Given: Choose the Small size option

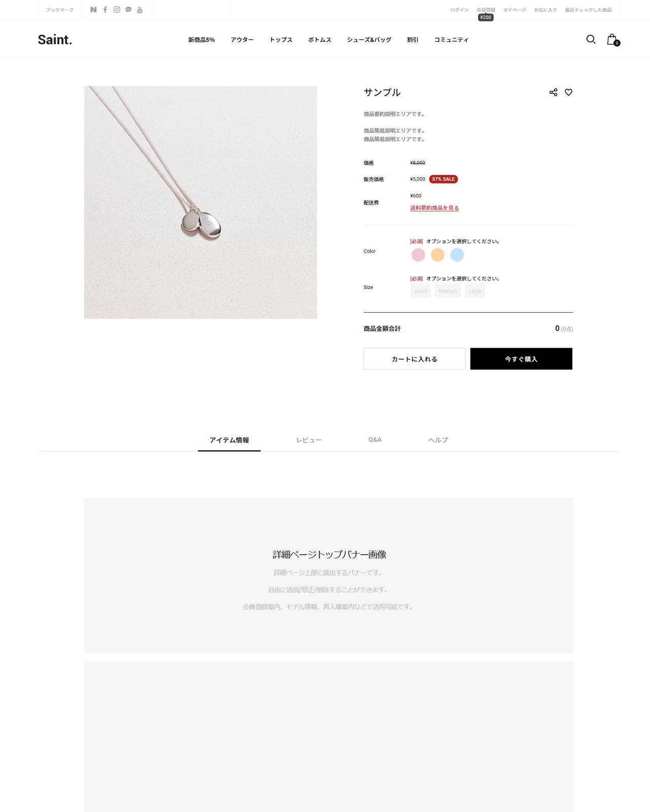Looking at the screenshot, I should (420, 291).
